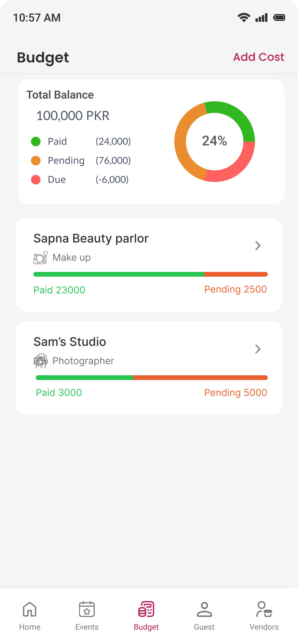
Task: Open the Sapna Beauty parlor title
Action: pos(91,239)
